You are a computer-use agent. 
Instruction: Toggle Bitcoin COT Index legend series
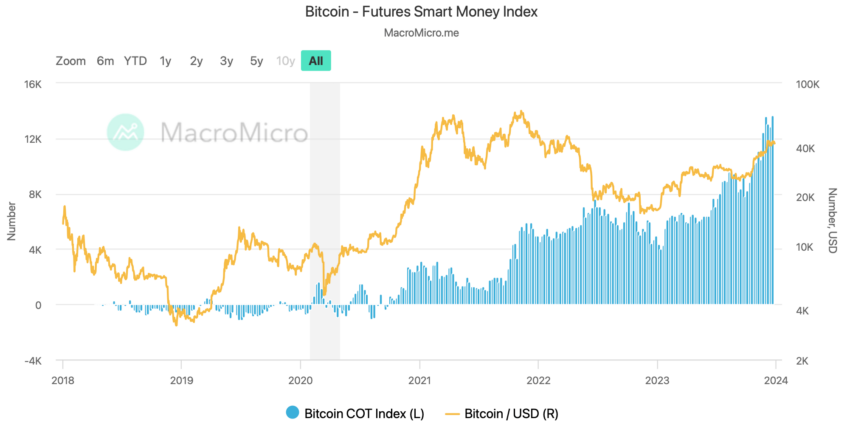point(355,413)
